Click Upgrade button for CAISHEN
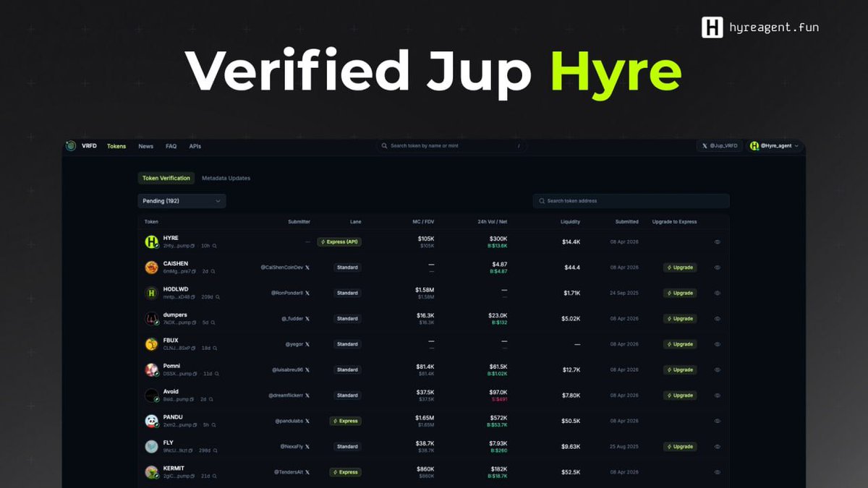This screenshot has height=488, width=868. pos(680,267)
